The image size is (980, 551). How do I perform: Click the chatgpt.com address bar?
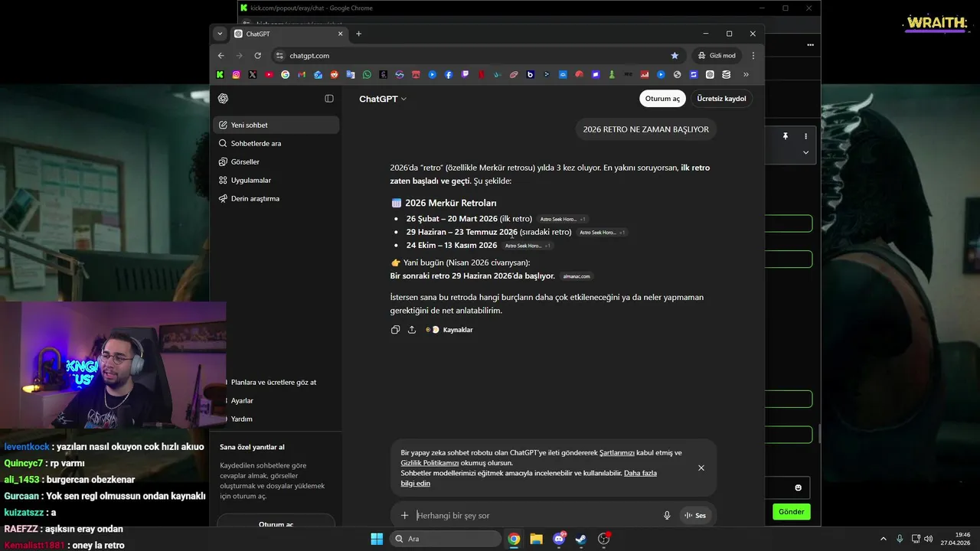[x=475, y=55]
